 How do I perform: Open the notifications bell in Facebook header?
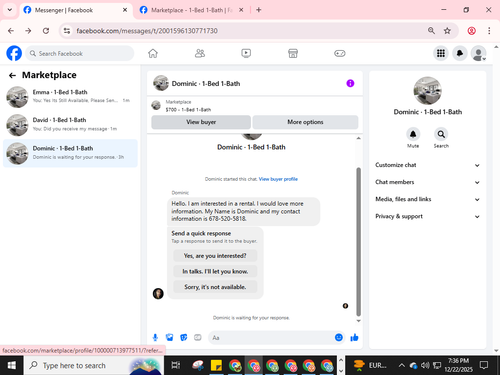click(x=460, y=53)
